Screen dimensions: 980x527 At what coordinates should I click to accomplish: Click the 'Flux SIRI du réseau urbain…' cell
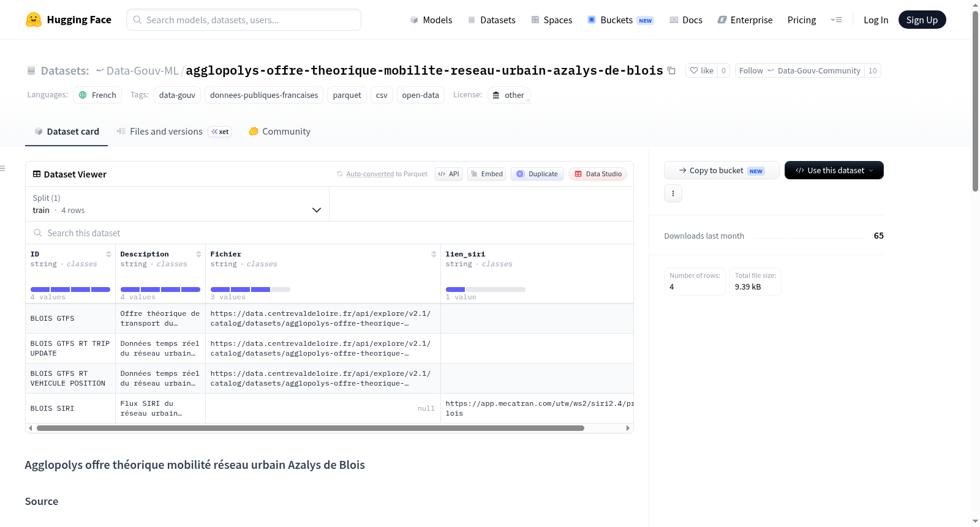pyautogui.click(x=160, y=408)
